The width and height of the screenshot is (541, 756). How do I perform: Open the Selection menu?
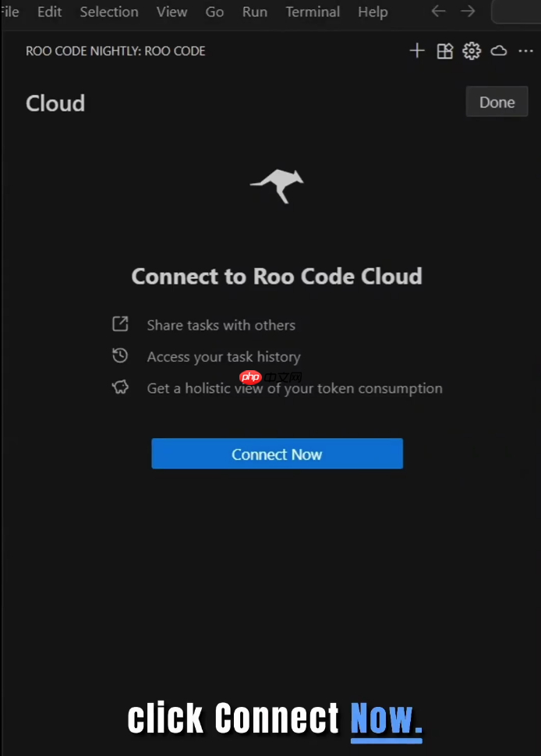click(108, 12)
